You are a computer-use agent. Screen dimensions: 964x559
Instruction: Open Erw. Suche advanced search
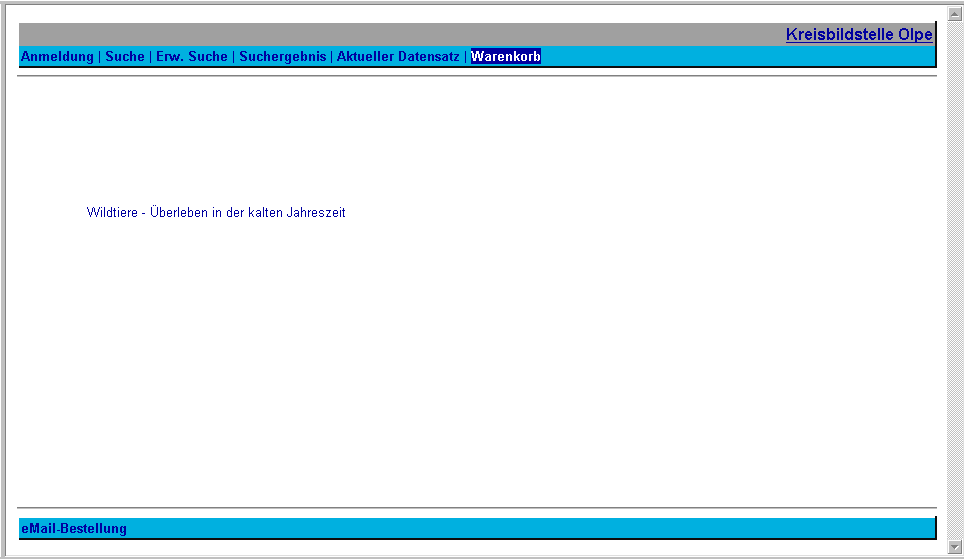pos(192,57)
